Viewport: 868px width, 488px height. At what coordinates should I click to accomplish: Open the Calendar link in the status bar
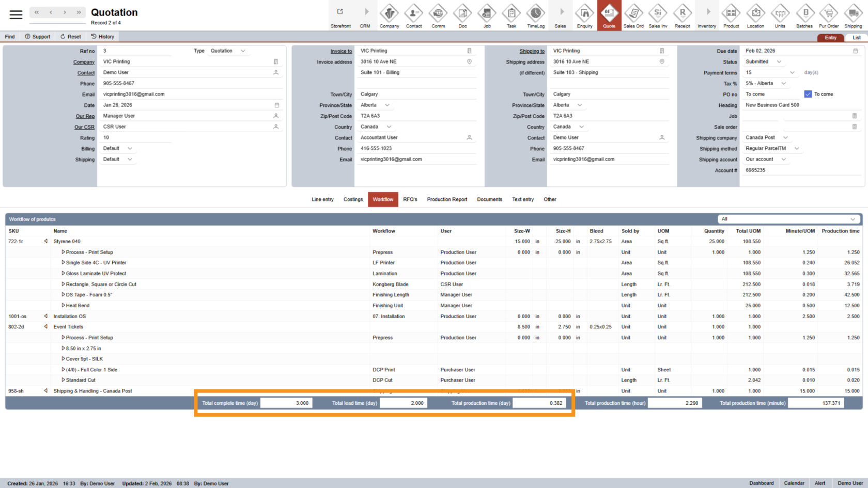pyautogui.click(x=794, y=483)
